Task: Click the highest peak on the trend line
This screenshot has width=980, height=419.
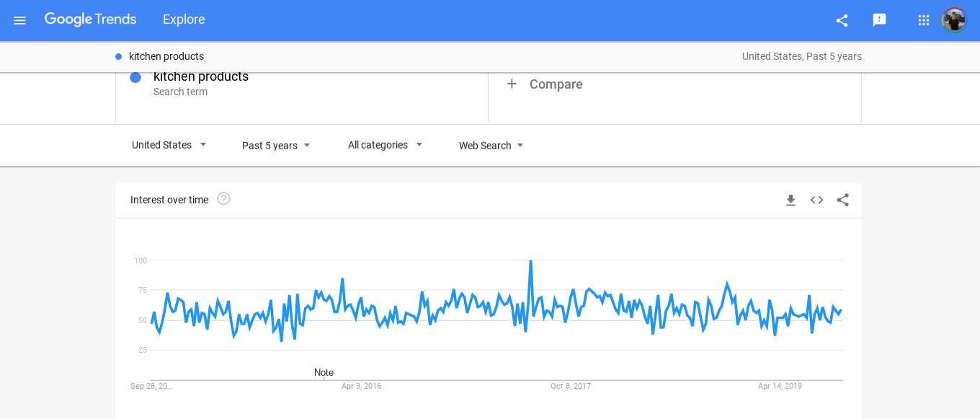Action: [530, 261]
